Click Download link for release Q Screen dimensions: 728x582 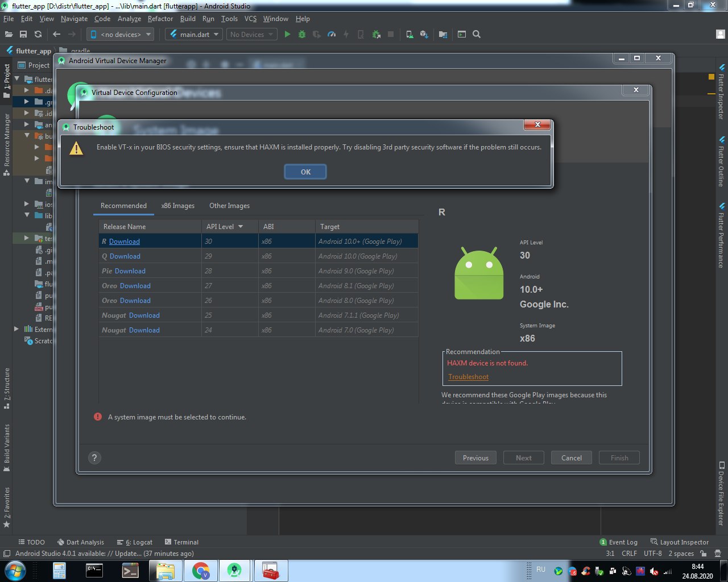point(125,256)
